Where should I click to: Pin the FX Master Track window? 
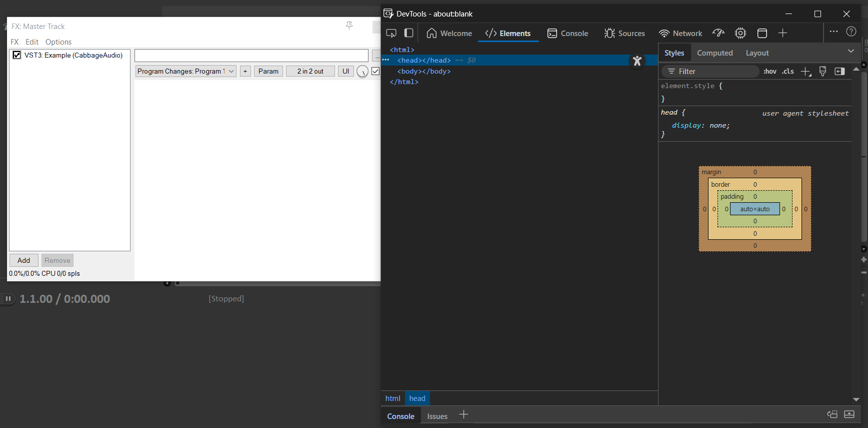pyautogui.click(x=349, y=26)
